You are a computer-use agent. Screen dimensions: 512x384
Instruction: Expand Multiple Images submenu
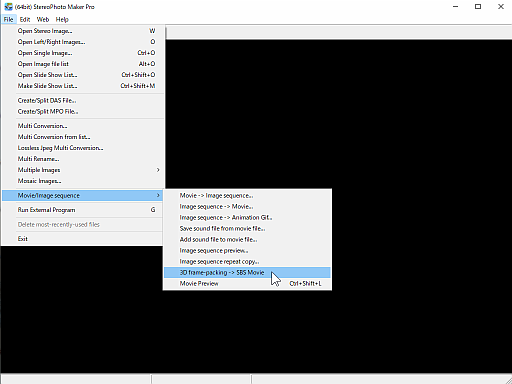[82, 170]
